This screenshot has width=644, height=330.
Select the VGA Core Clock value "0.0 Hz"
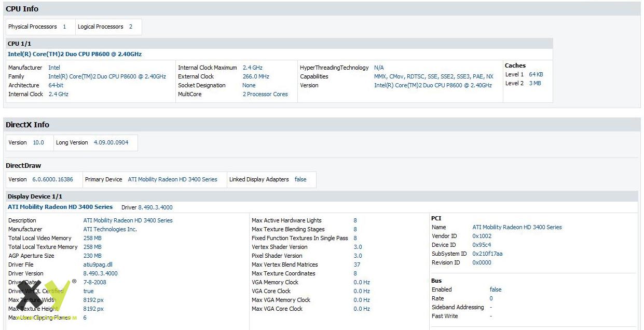coord(362,291)
